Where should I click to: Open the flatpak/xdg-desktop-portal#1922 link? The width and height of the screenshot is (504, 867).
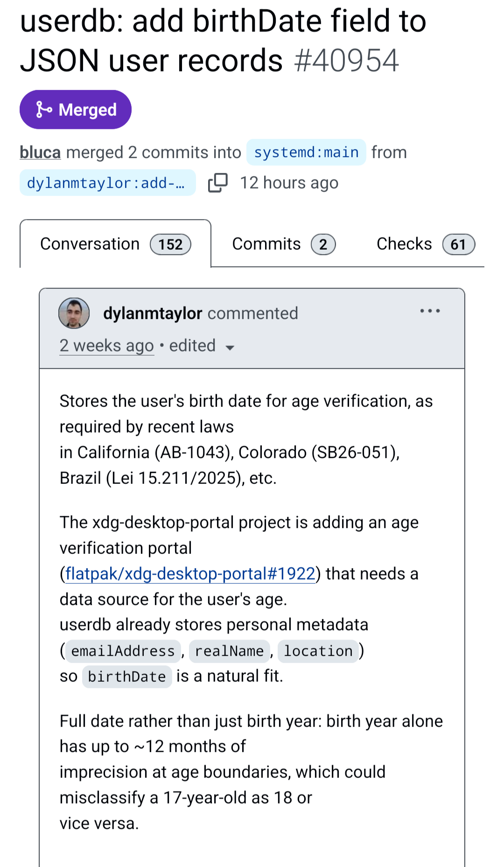[x=190, y=573]
